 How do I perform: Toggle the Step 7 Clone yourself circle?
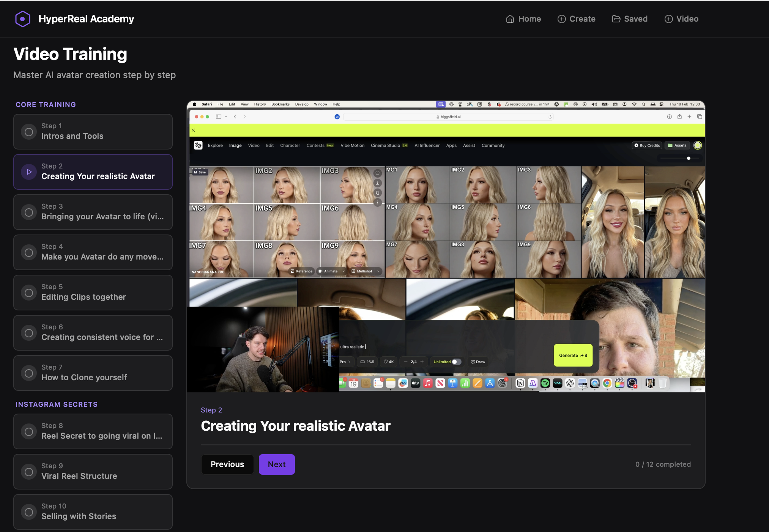click(x=29, y=373)
